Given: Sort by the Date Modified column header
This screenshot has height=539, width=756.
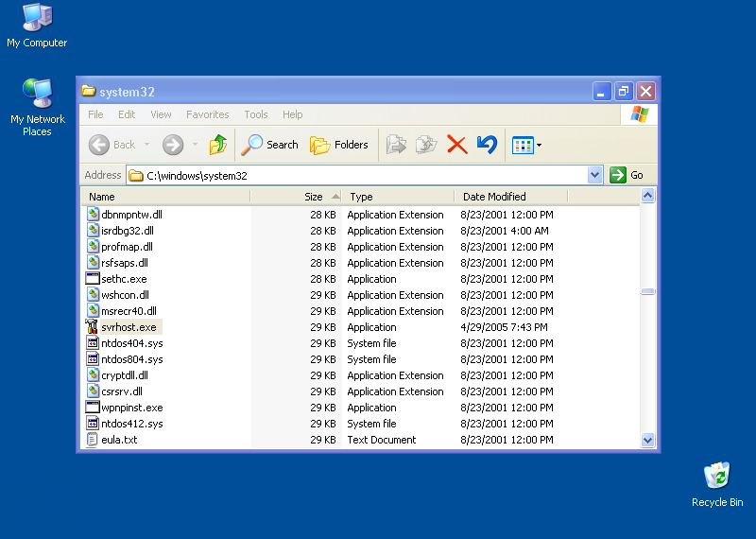Looking at the screenshot, I should (x=511, y=197).
